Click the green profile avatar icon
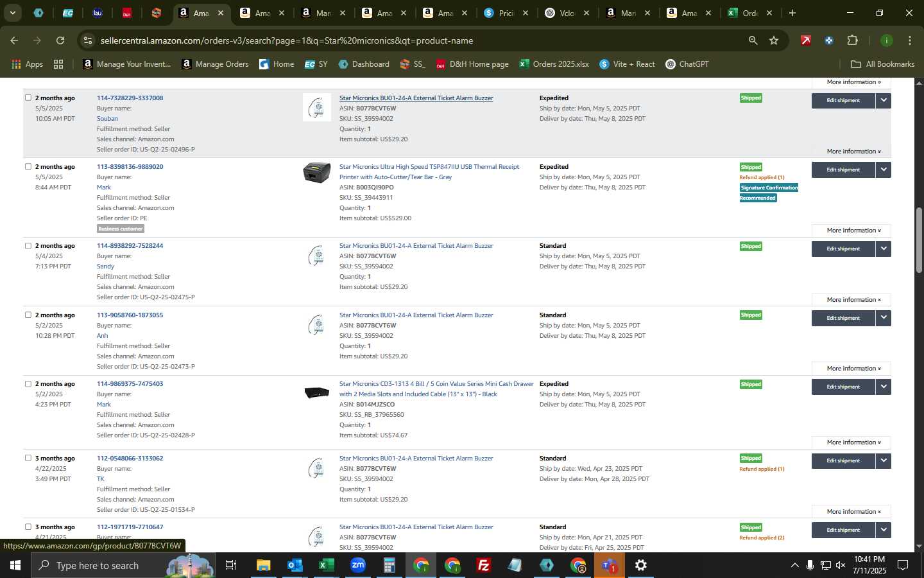 click(886, 40)
